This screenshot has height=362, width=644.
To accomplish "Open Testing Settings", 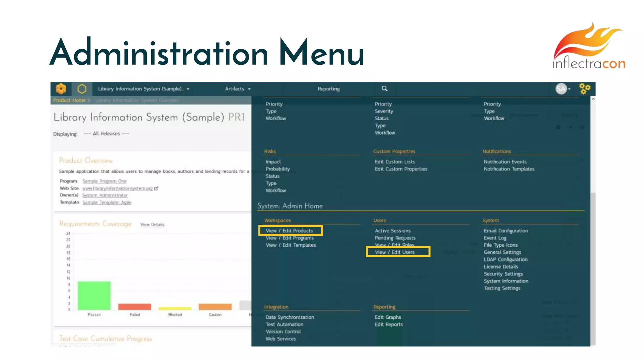I will (502, 288).
